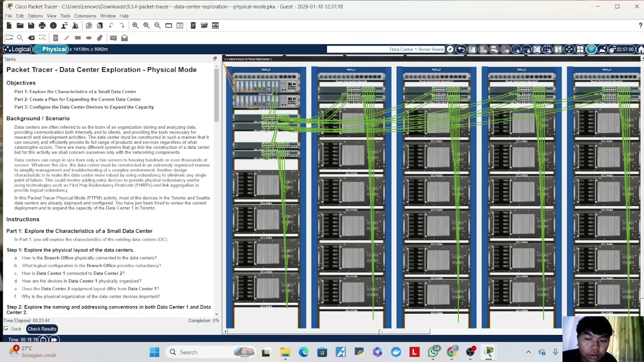Click the fast forward time button
Viewport: 644px width, 362px height.
point(54,340)
